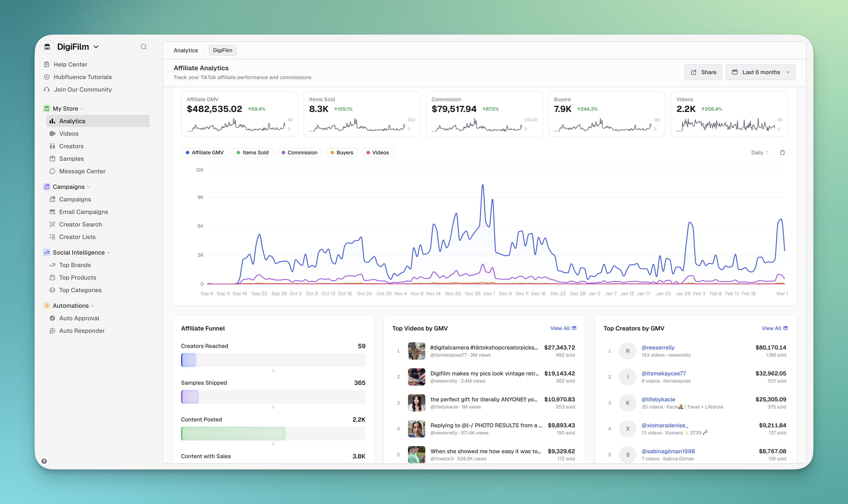This screenshot has width=848, height=504.
Task: Open the Last 6 months date range dropdown
Action: pyautogui.click(x=760, y=72)
